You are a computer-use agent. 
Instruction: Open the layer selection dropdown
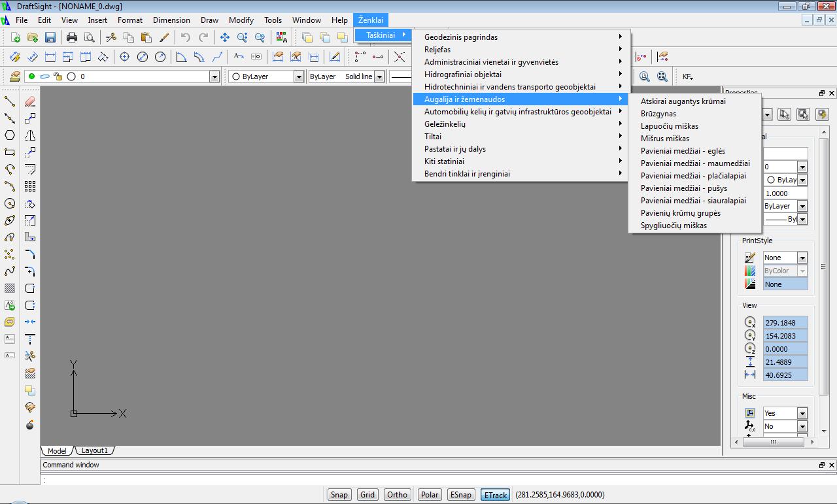(214, 77)
